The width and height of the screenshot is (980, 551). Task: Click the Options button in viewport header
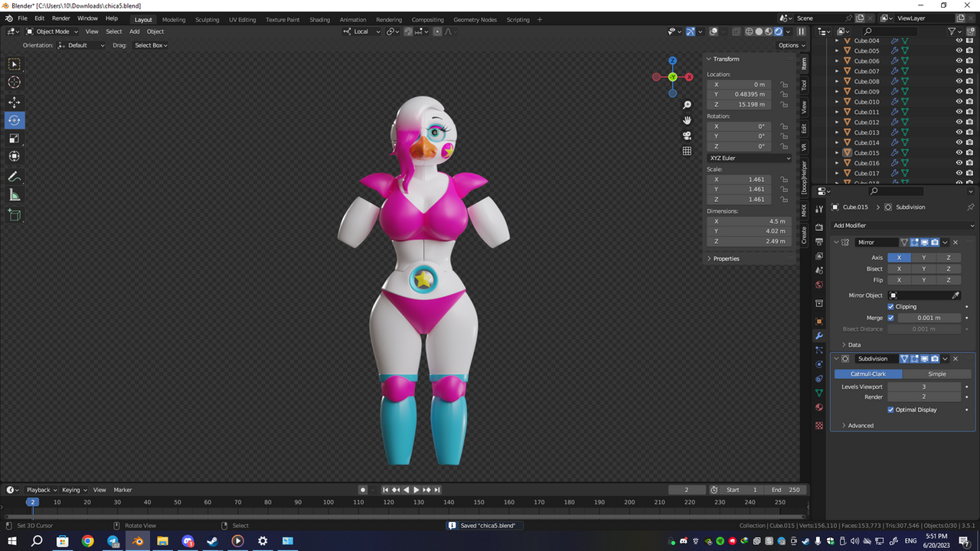coord(790,45)
